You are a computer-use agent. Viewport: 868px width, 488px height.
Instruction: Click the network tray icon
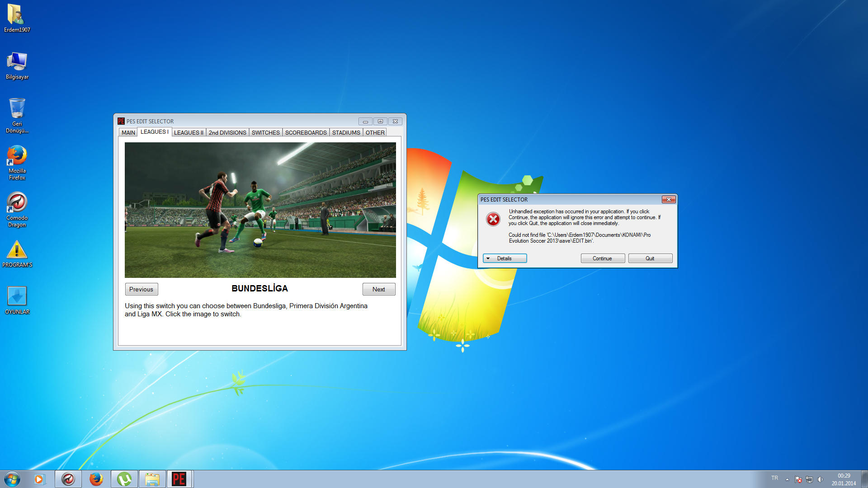point(809,479)
